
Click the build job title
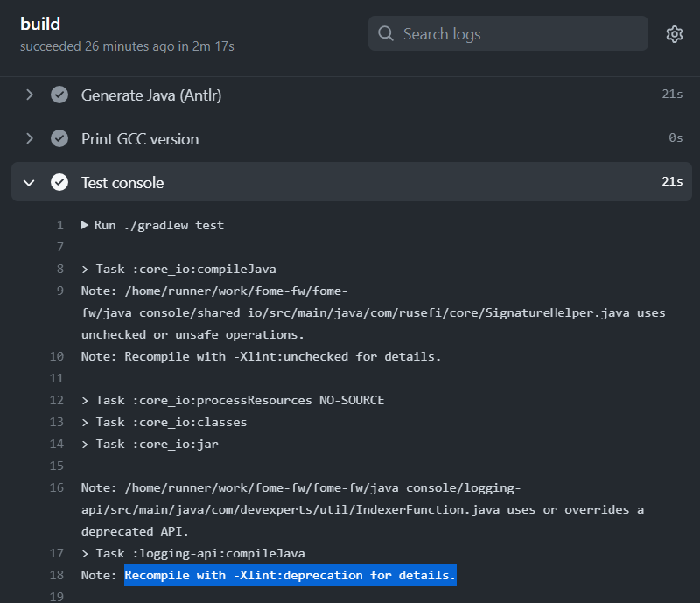point(38,24)
